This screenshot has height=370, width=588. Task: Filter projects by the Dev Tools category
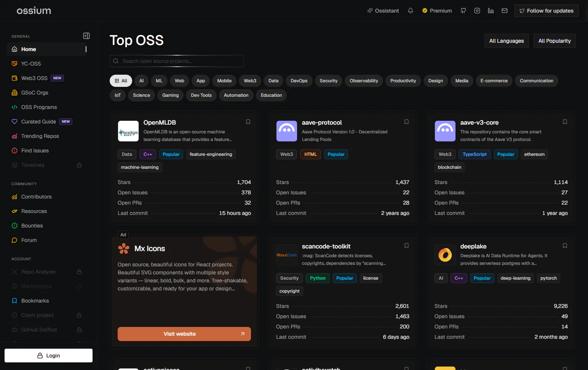[x=201, y=95]
